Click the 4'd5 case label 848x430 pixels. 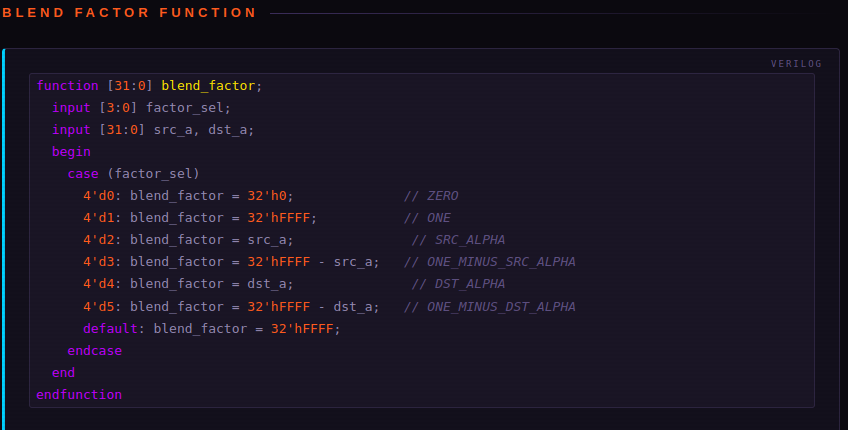98,307
